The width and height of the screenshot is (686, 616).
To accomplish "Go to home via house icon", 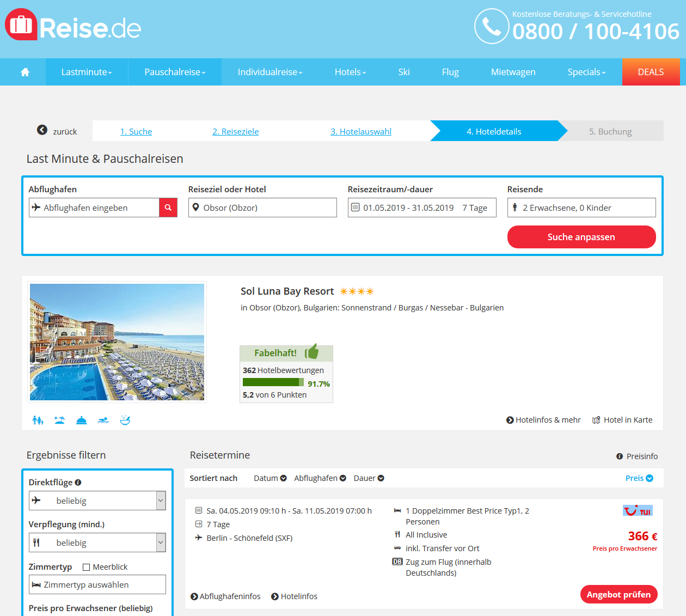I will point(25,72).
